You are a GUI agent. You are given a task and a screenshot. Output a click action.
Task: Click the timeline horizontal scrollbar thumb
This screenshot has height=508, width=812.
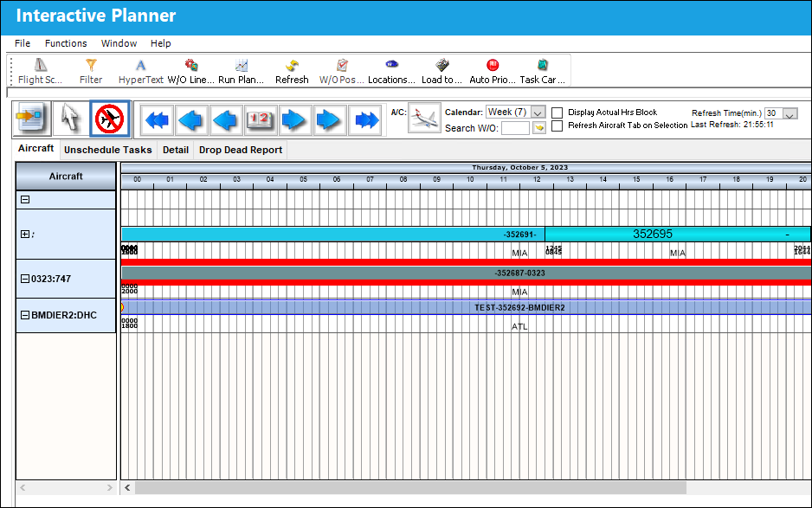point(410,488)
